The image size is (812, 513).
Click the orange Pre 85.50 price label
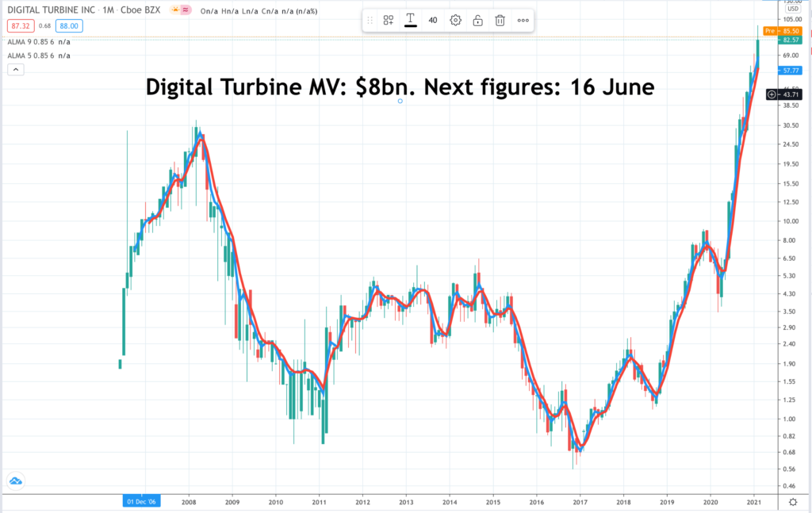tap(783, 31)
